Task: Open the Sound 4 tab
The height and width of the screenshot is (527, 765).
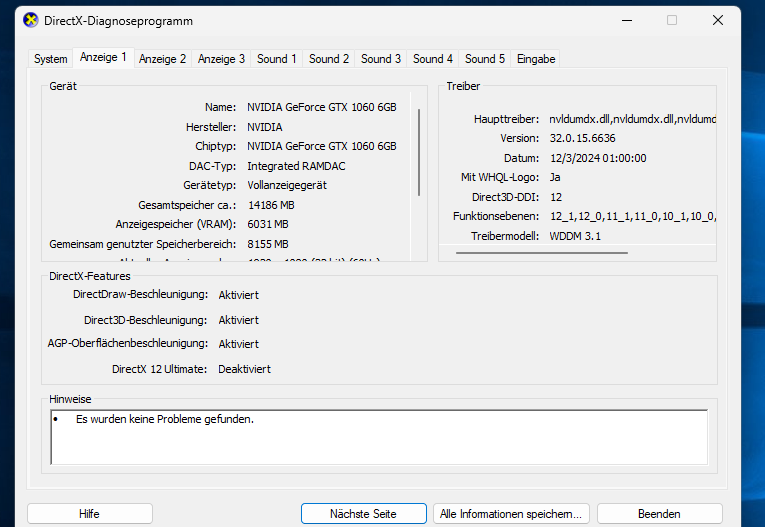Action: click(x=433, y=59)
